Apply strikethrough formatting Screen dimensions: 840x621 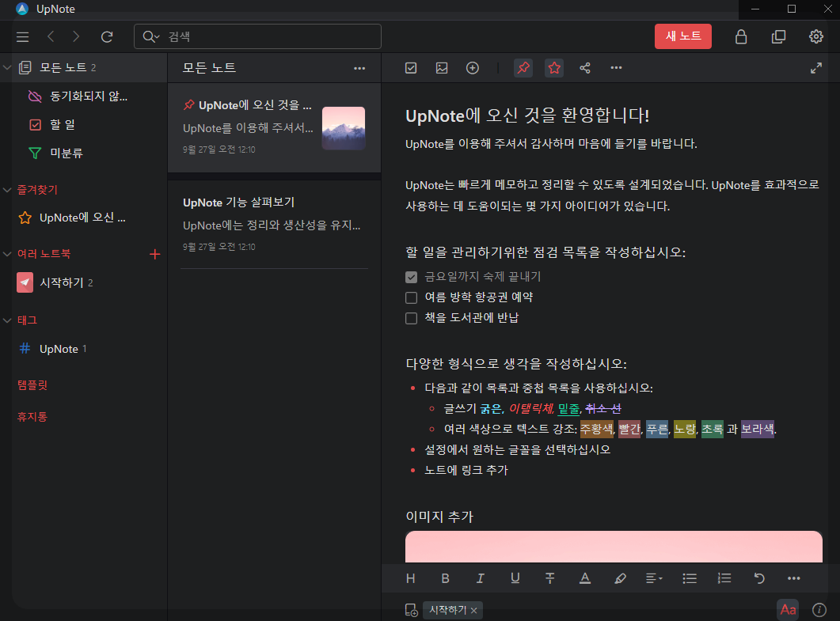550,578
